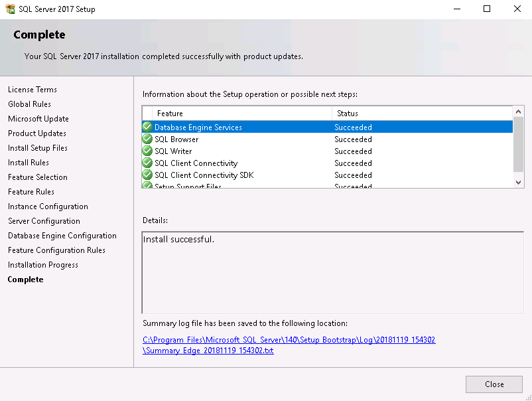Select License Terms step in sidebar
The image size is (532, 401).
(33, 90)
